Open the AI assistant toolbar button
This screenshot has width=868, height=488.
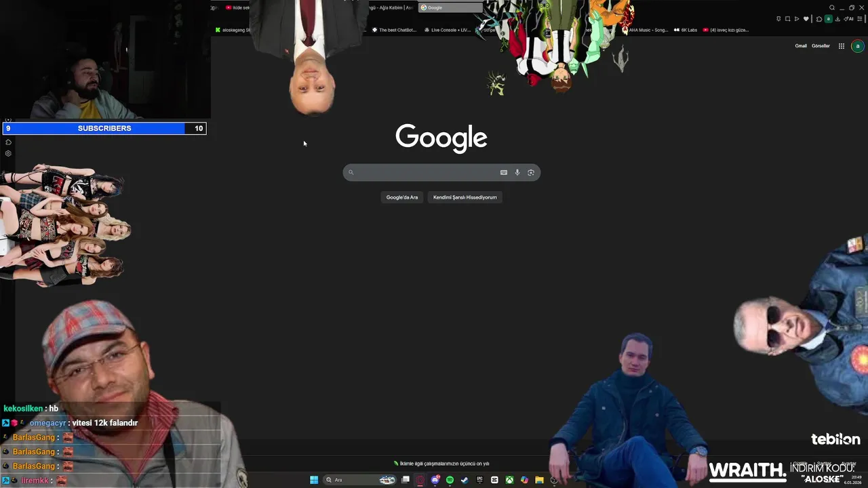tap(848, 19)
